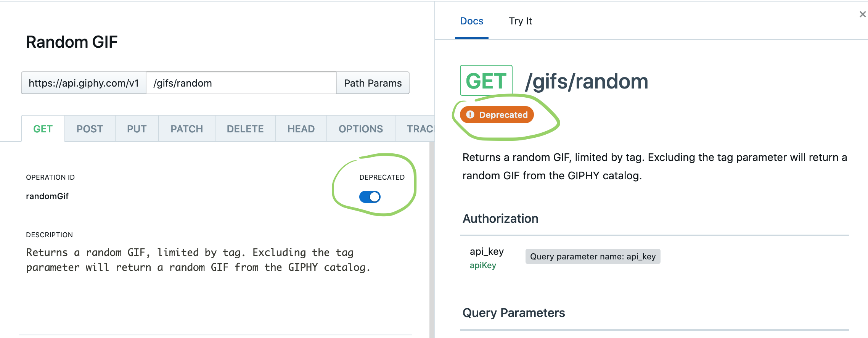
Task: Click the Random GIF title
Action: point(72,42)
